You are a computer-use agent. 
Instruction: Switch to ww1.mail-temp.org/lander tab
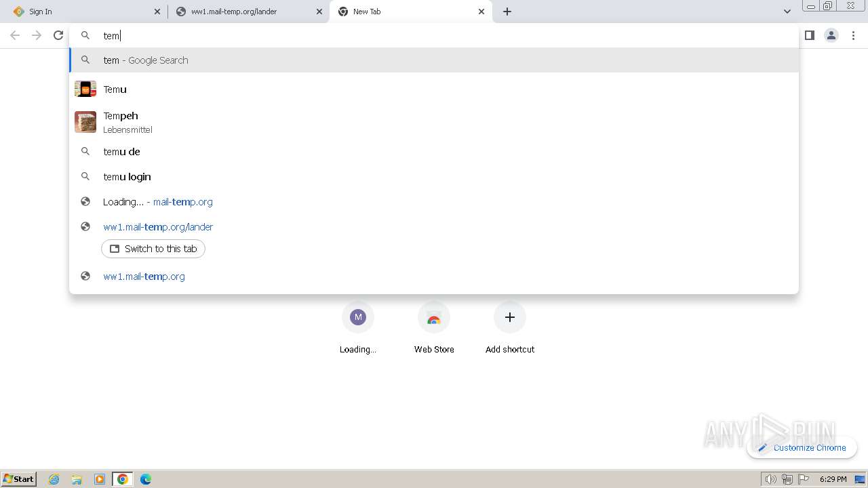click(248, 12)
